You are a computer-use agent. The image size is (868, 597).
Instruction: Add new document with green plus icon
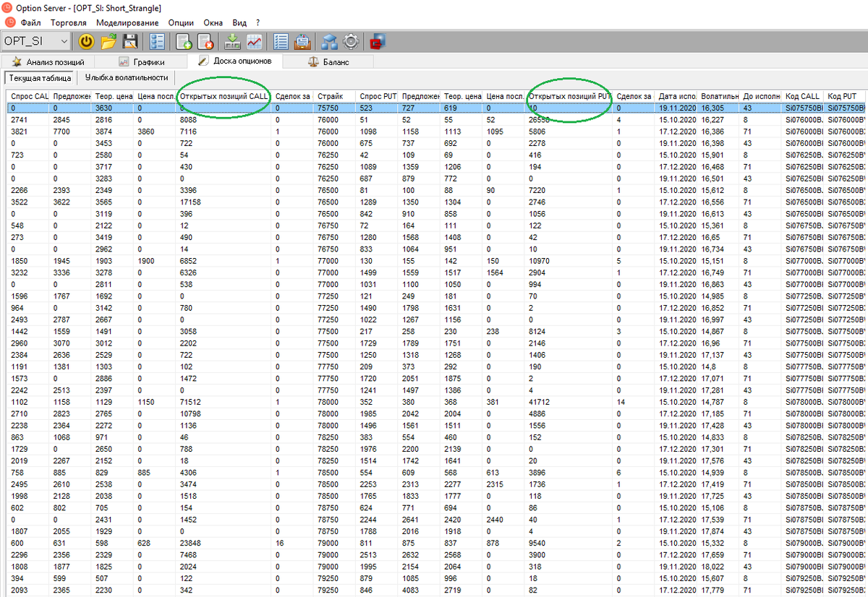coord(184,42)
